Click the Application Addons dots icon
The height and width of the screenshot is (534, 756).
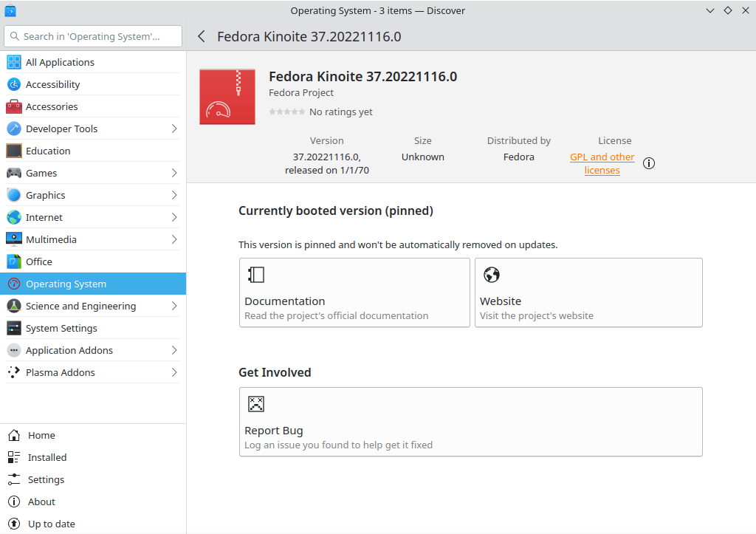pyautogui.click(x=14, y=350)
